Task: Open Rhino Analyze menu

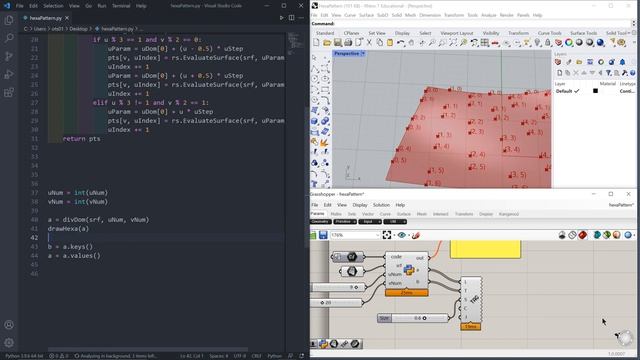Action: (488, 15)
